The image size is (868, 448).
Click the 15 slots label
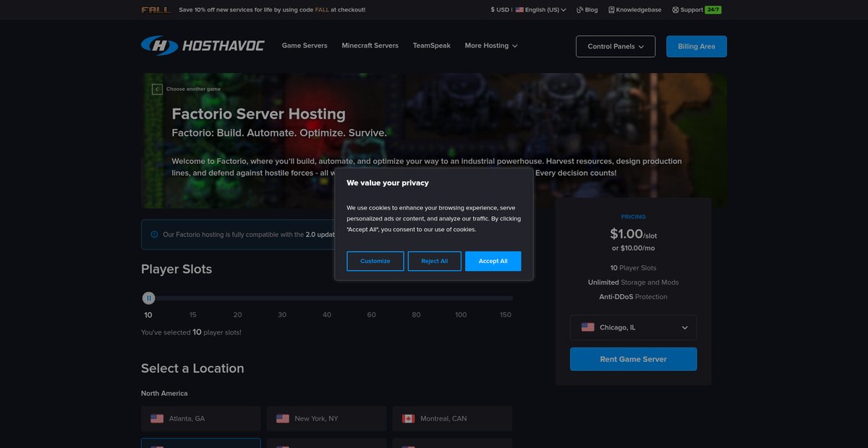[193, 315]
